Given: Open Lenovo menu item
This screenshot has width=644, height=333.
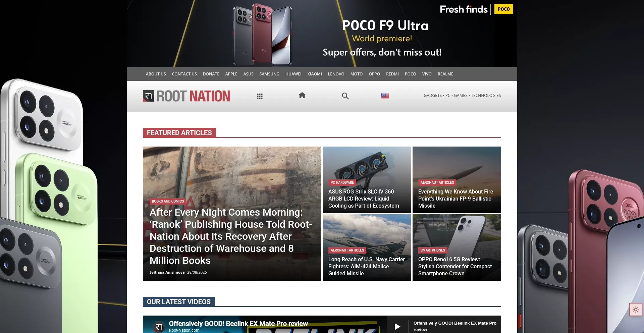Looking at the screenshot, I should click(336, 74).
